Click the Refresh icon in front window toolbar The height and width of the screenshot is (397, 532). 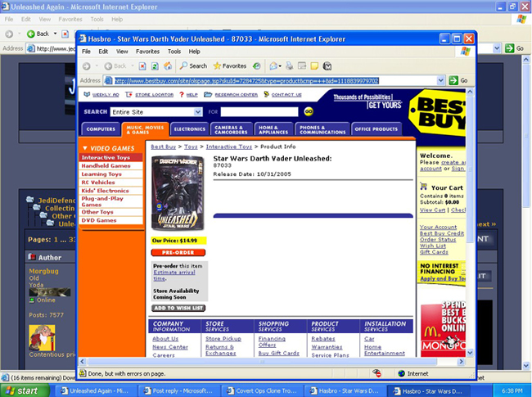155,66
